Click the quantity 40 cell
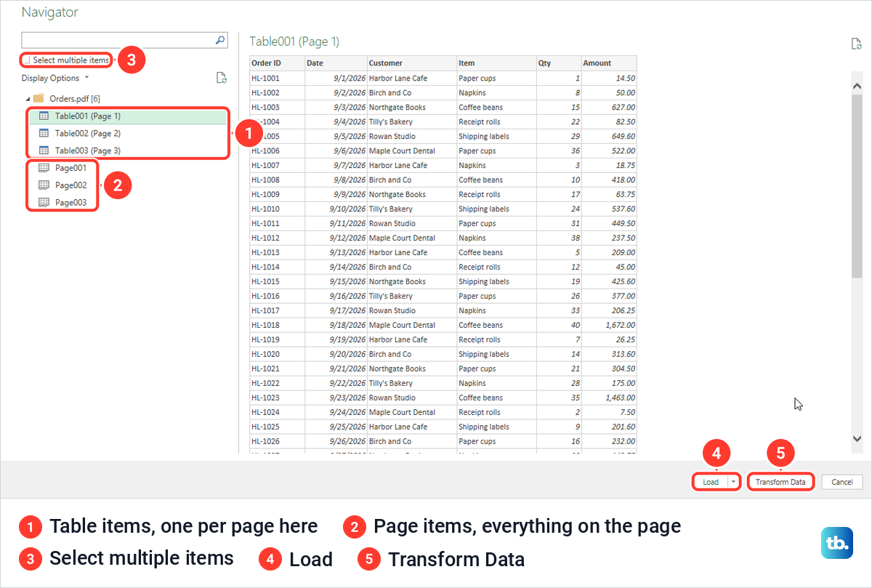 (x=559, y=325)
